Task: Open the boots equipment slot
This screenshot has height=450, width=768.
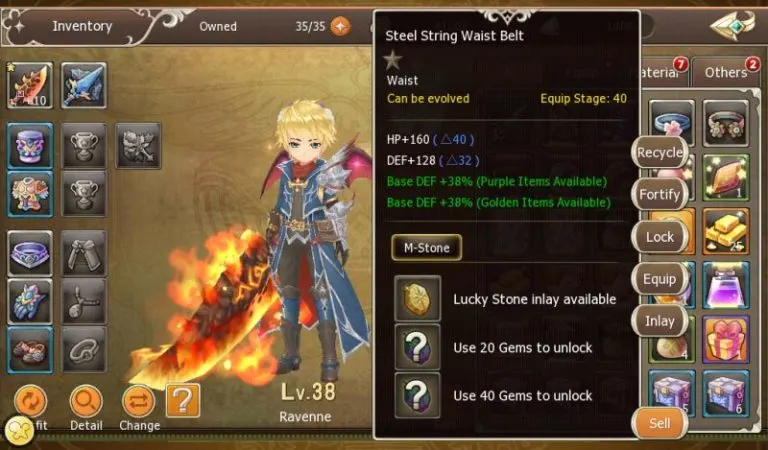Action: pyautogui.click(x=30, y=350)
